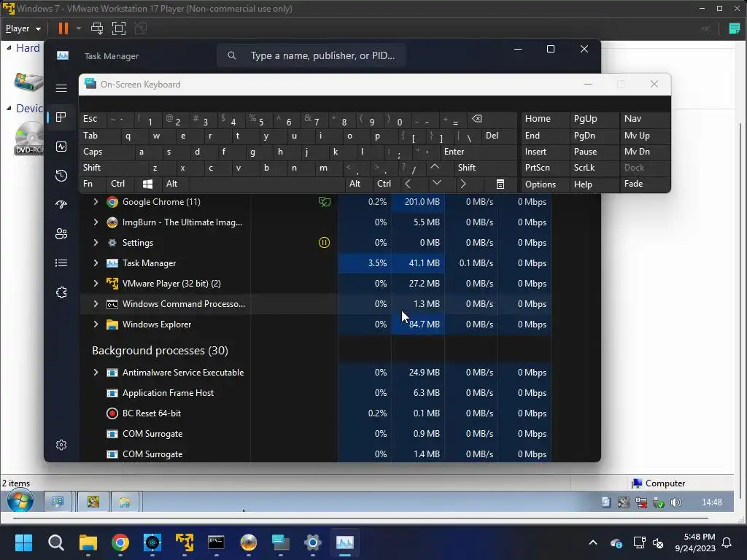Click the Task Manager search box

[x=311, y=55]
